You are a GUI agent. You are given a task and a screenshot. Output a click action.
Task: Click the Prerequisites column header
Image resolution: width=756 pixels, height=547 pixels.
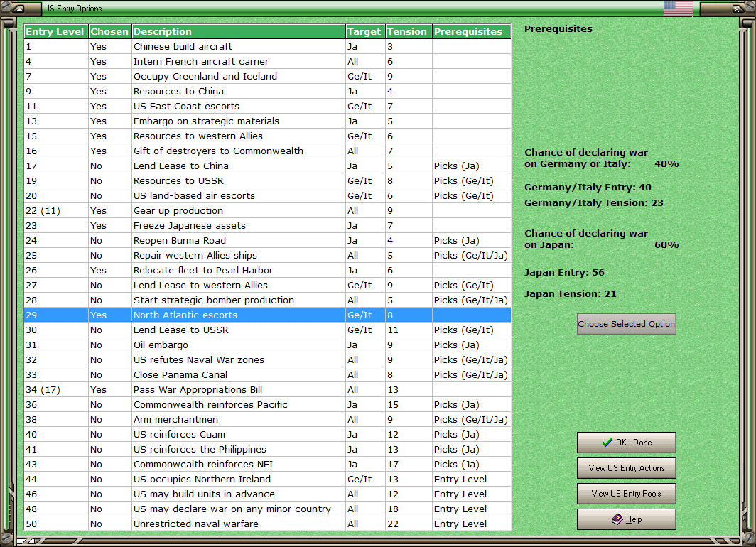(472, 31)
